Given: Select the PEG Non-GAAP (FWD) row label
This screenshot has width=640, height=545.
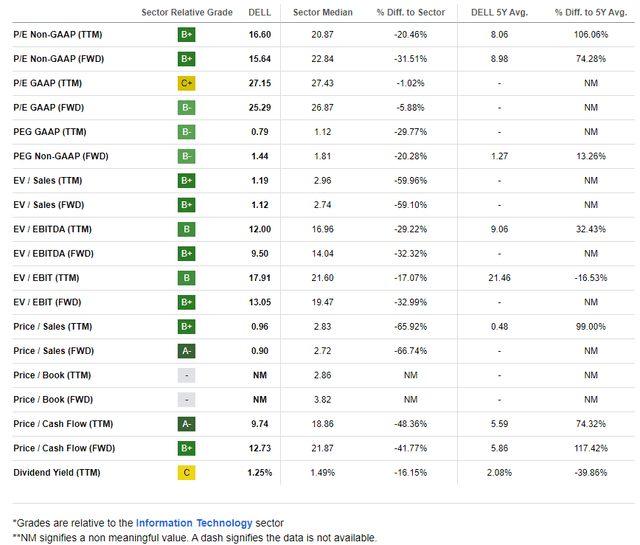Looking at the screenshot, I should [x=61, y=156].
